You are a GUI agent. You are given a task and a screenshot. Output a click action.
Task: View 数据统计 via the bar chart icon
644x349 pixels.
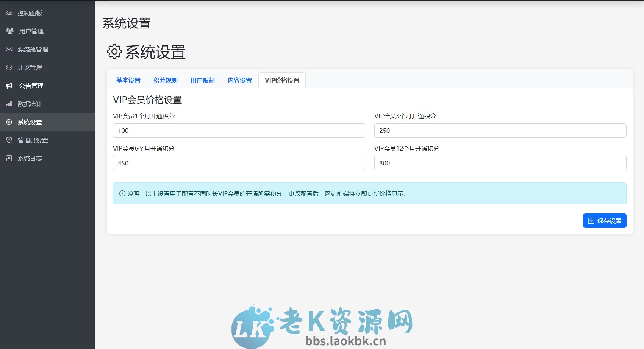pos(9,104)
